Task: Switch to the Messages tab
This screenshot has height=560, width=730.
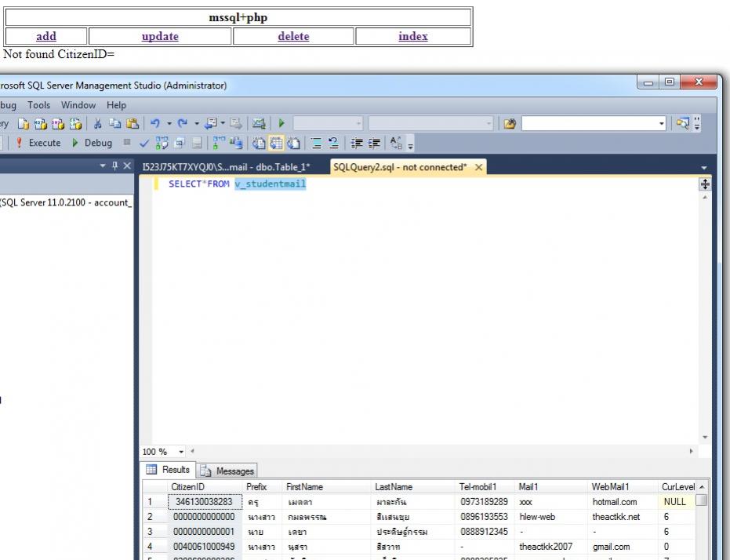Action: (x=227, y=471)
